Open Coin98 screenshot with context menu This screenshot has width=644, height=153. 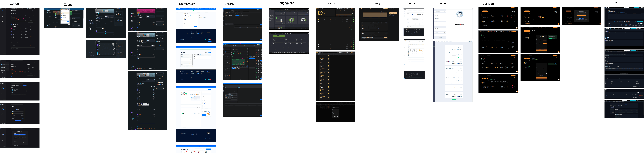(335, 112)
